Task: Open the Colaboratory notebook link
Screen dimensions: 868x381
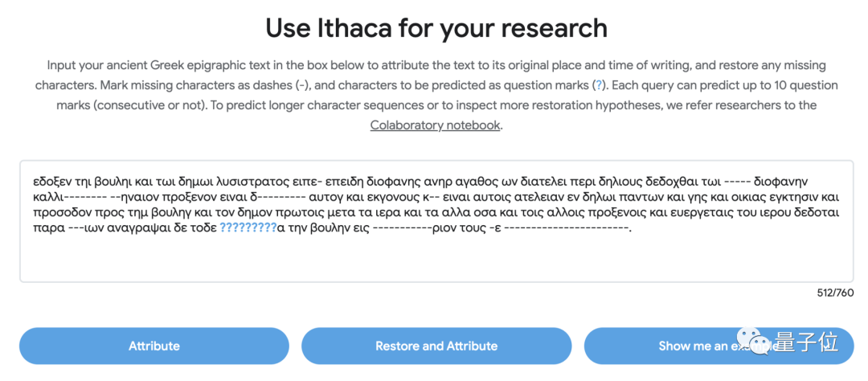Action: tap(435, 125)
